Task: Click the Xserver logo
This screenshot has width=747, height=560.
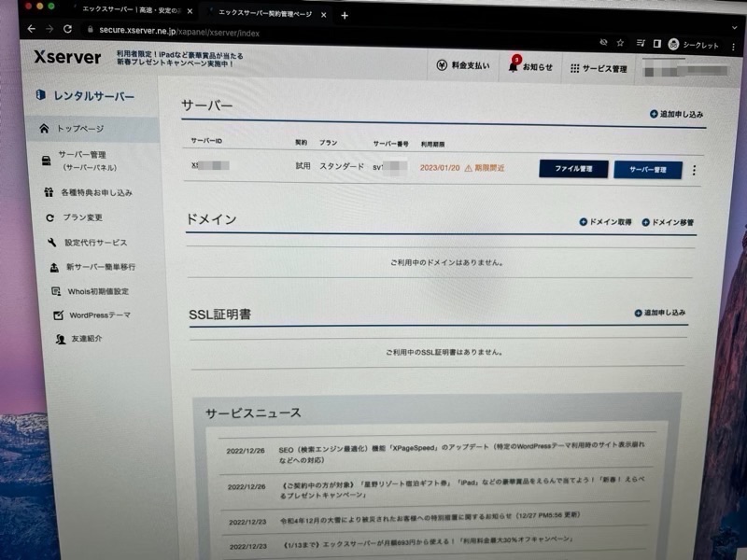Action: [67, 57]
